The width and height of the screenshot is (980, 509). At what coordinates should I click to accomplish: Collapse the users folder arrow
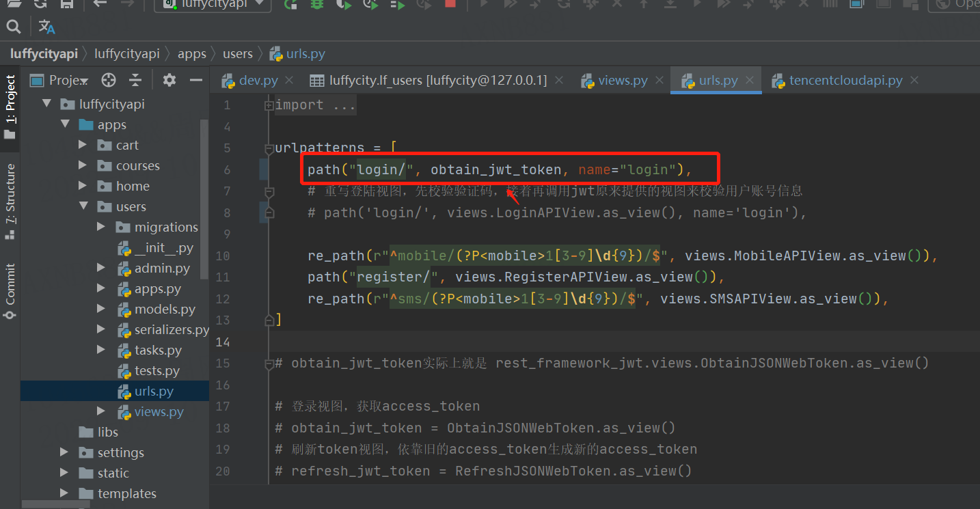83,207
